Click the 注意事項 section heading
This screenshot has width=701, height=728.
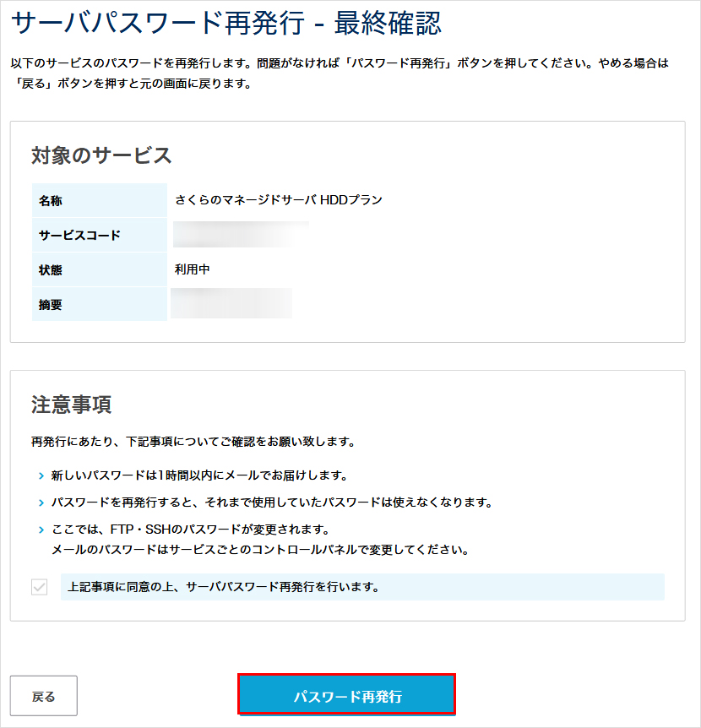click(x=71, y=405)
